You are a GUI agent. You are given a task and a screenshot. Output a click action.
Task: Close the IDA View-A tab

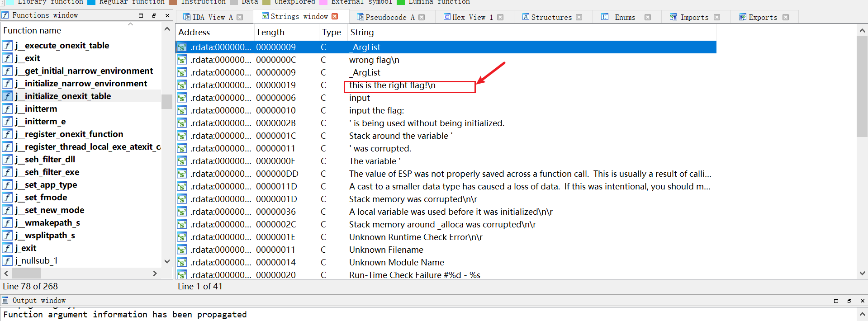[240, 17]
